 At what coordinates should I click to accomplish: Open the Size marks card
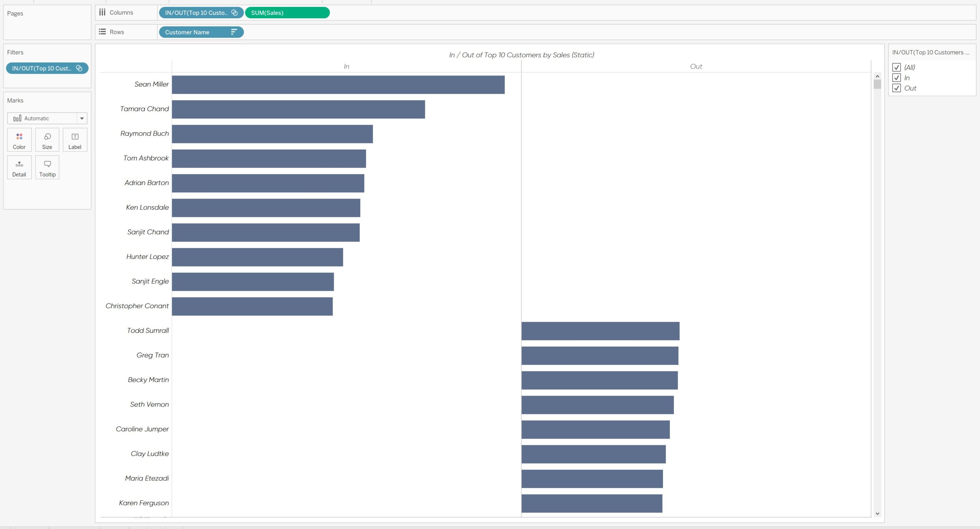coord(47,140)
